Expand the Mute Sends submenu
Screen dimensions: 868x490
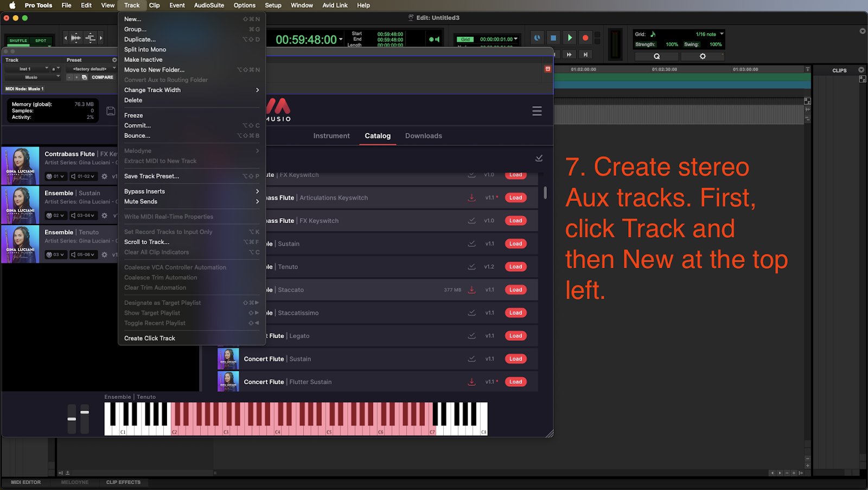click(x=192, y=201)
